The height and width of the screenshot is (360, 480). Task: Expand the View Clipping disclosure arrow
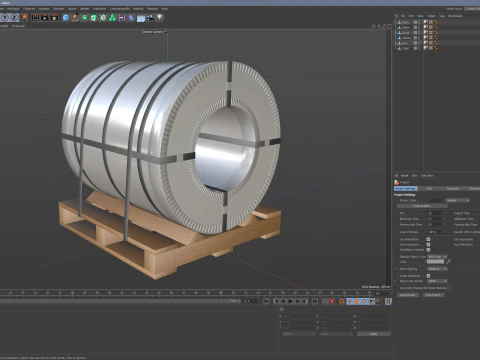coord(395,269)
